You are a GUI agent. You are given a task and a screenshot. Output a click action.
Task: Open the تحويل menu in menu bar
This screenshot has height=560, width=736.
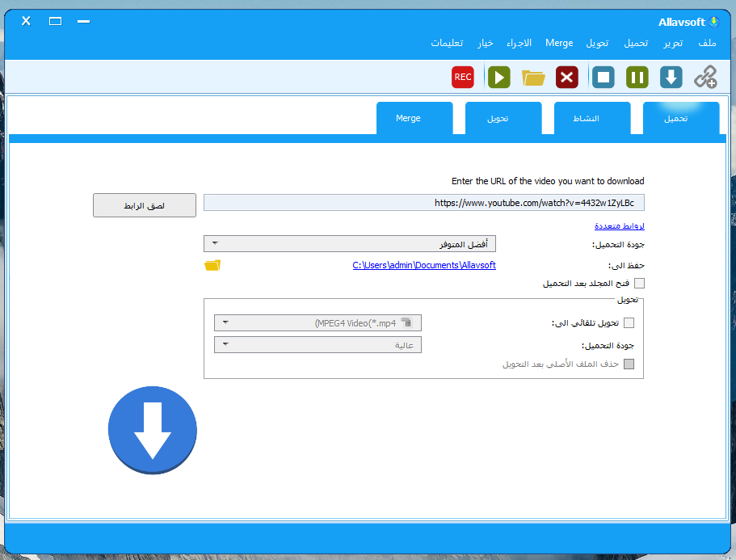[597, 43]
